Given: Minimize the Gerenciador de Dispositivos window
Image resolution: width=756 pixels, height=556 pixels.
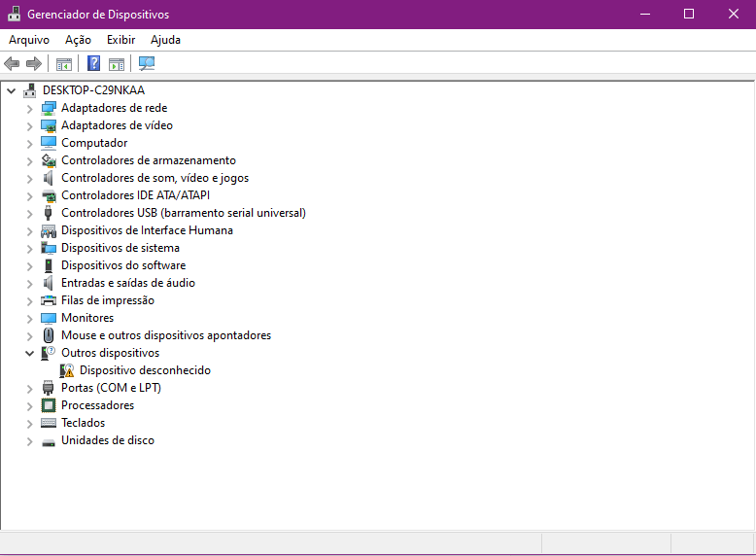Looking at the screenshot, I should [x=644, y=14].
